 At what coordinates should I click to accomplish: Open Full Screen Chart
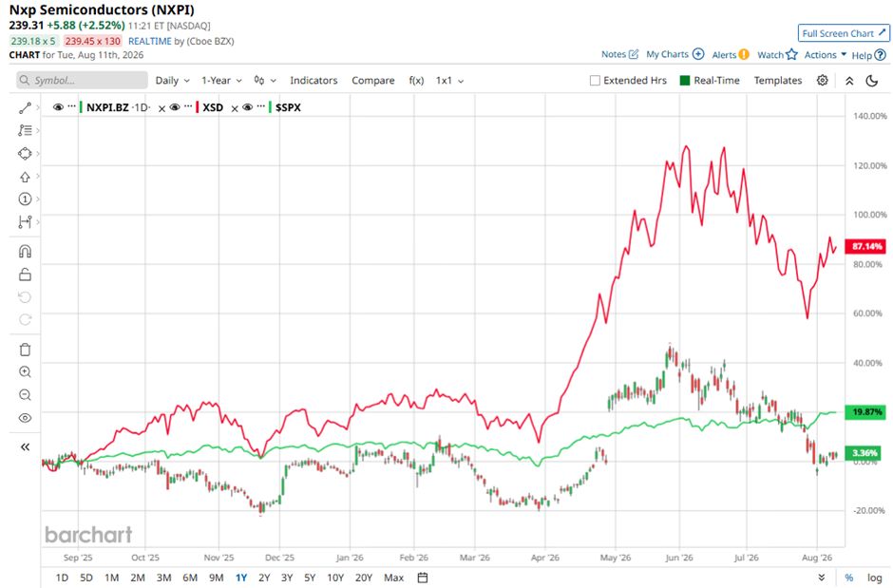pyautogui.click(x=844, y=33)
